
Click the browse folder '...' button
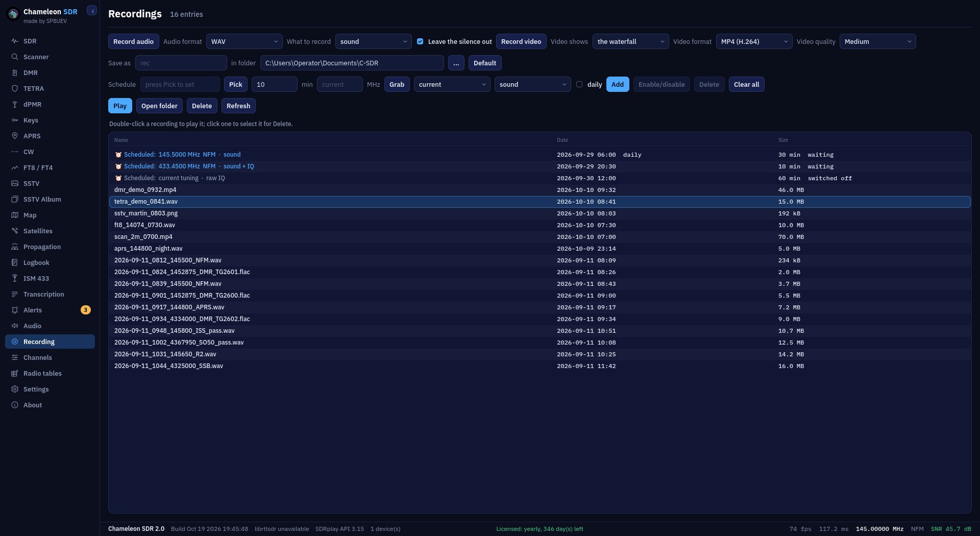click(456, 63)
